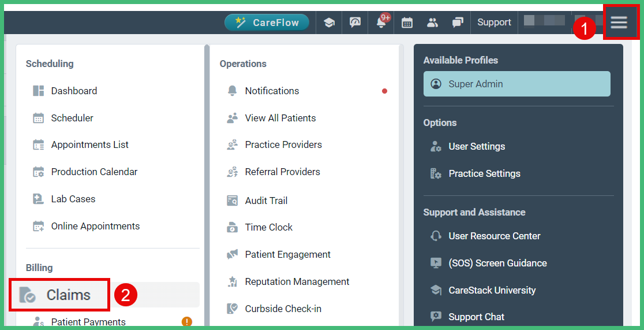Click Support in the top bar
The image size is (644, 330).
(494, 22)
